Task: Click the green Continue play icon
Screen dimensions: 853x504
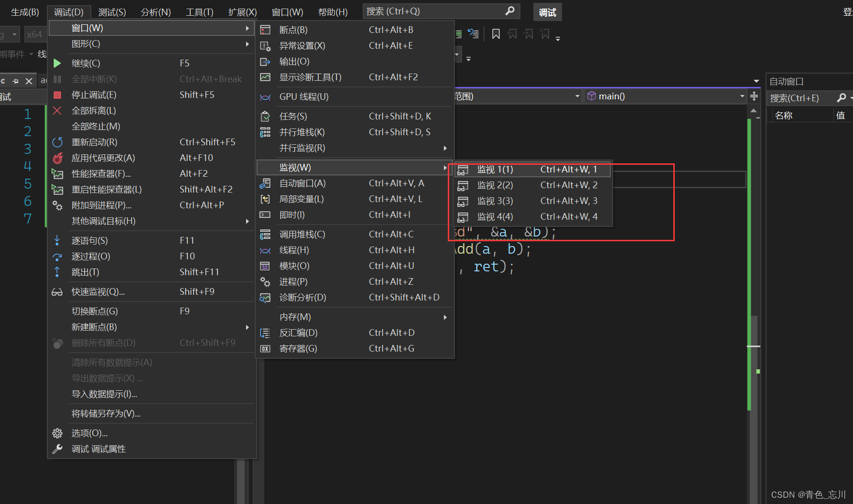Action: click(x=57, y=63)
